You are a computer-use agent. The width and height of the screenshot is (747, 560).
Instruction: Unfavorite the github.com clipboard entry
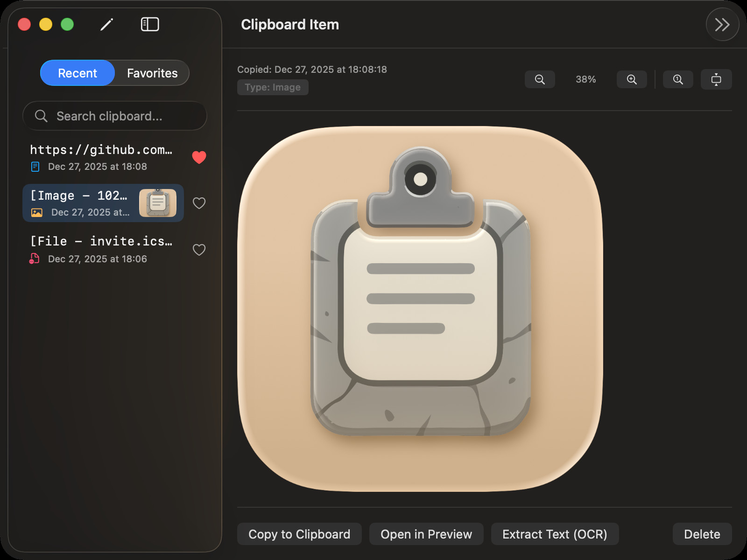(x=199, y=157)
